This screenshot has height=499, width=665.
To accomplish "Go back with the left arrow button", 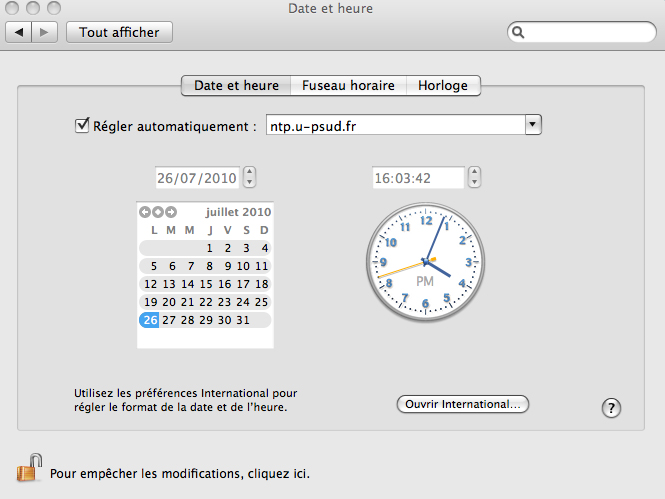I will 21,33.
